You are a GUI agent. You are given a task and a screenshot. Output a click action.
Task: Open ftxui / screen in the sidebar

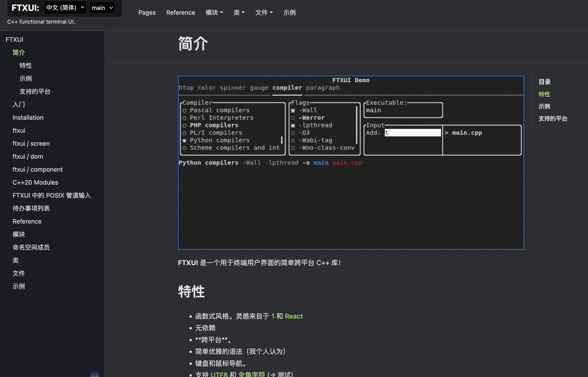[31, 143]
